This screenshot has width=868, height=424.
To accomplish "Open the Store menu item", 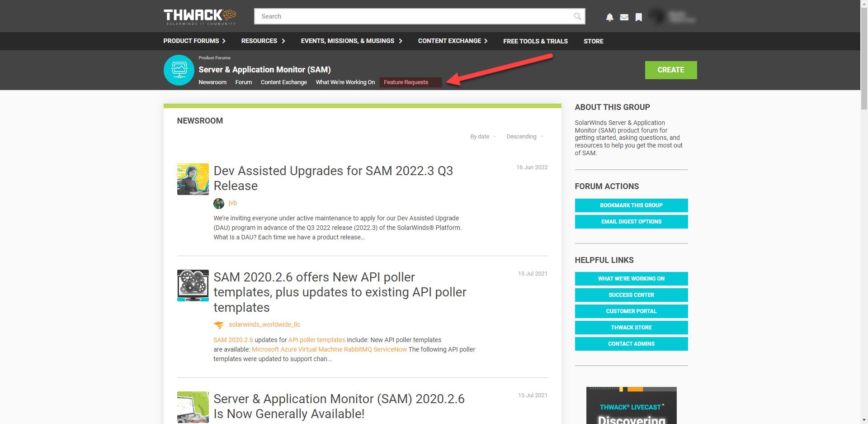I will click(593, 41).
